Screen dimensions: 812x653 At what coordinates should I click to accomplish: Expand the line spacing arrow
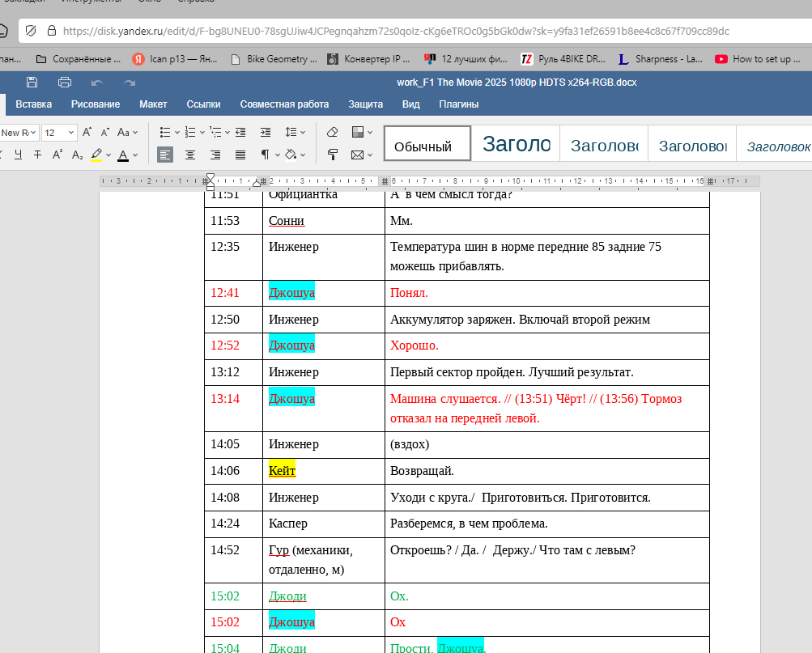(x=303, y=133)
